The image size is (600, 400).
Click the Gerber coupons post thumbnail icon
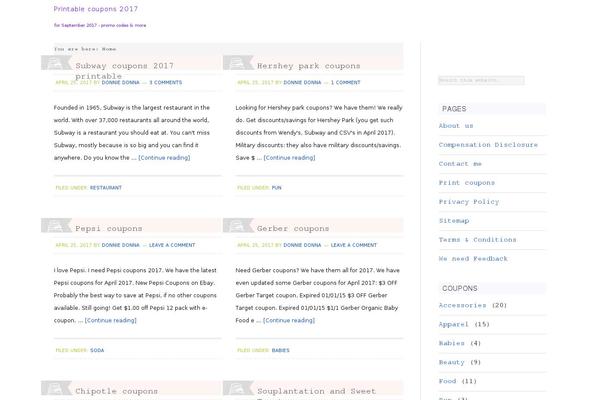pos(238,225)
